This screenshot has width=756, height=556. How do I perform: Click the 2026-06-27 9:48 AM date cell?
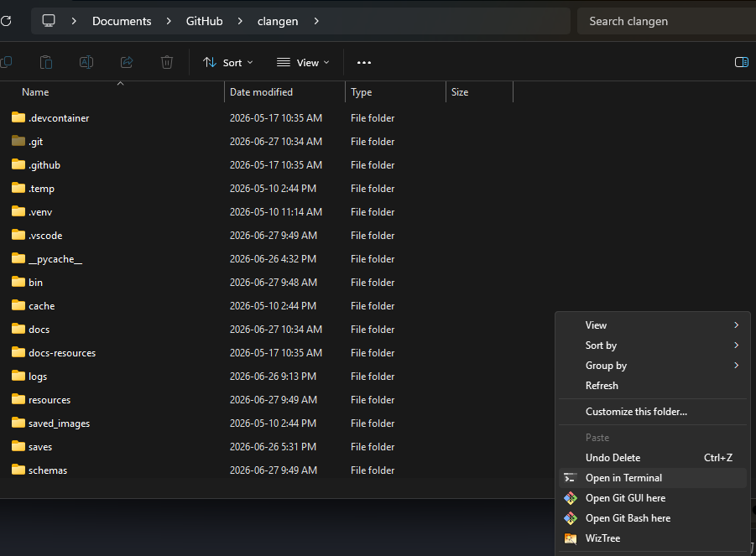274,283
